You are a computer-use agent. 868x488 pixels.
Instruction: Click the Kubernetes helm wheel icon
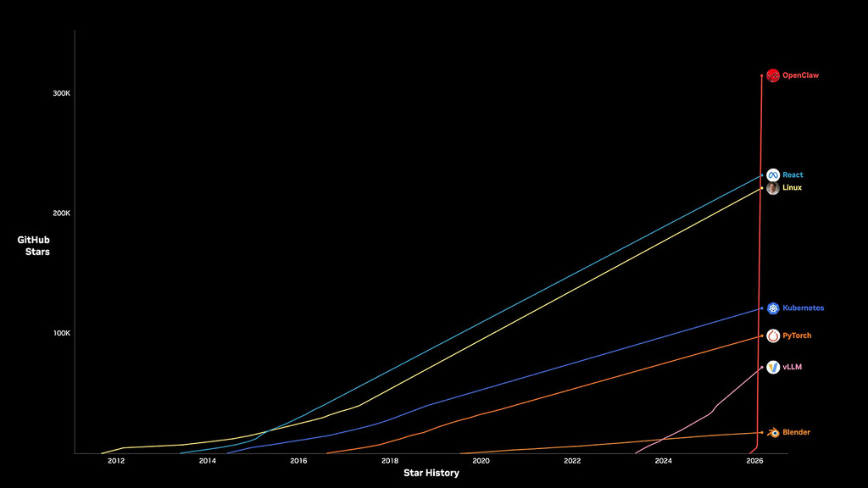tap(773, 308)
